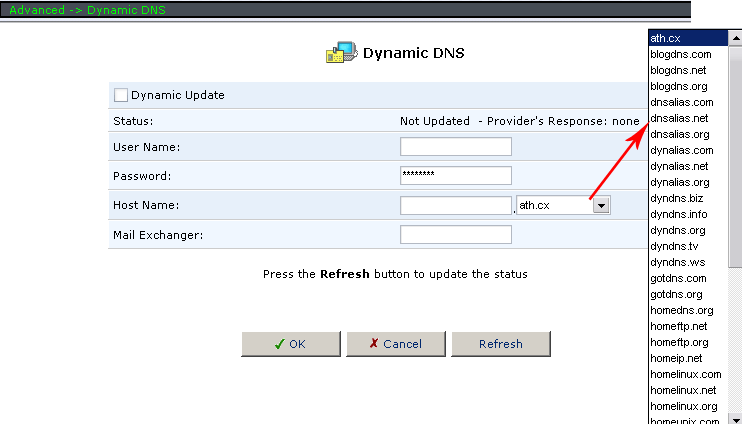Enable the Dynamic Update checkbox
Screen dimensions: 742x424
[121, 95]
